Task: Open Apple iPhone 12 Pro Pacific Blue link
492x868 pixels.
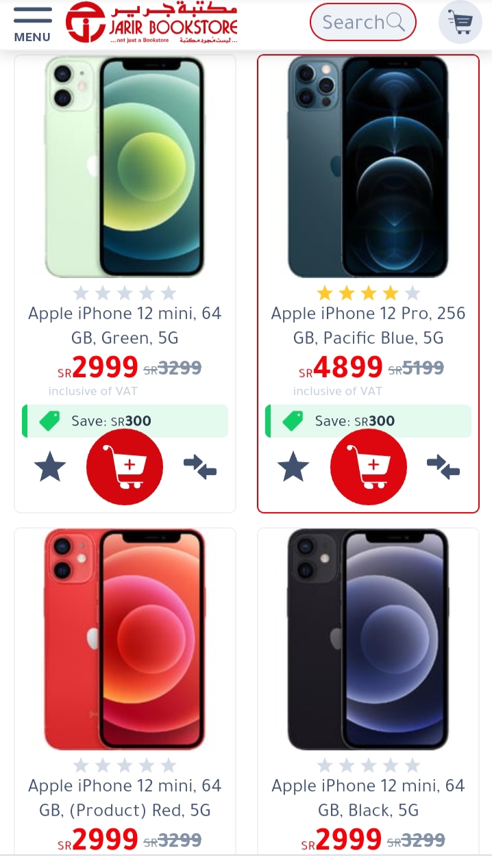Action: click(x=369, y=326)
